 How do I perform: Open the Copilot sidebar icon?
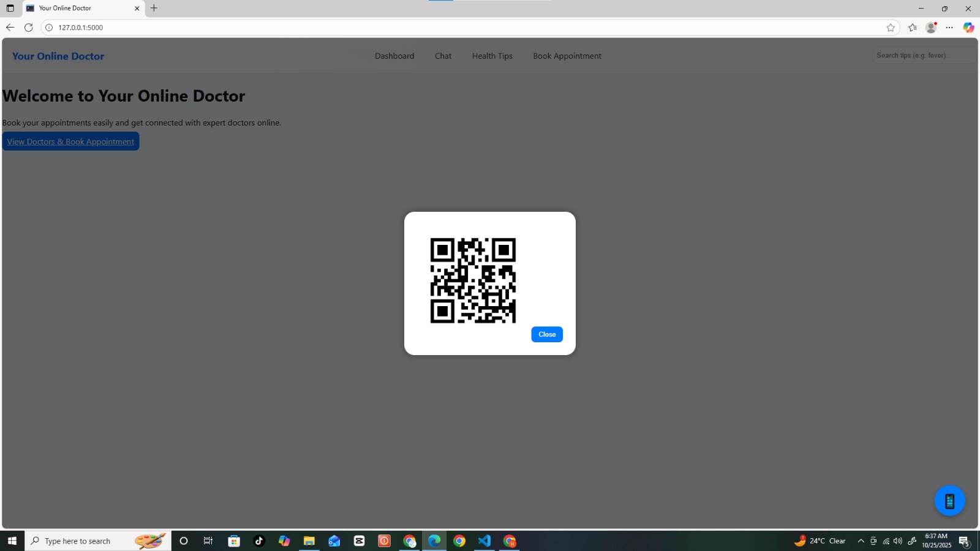[x=968, y=28]
